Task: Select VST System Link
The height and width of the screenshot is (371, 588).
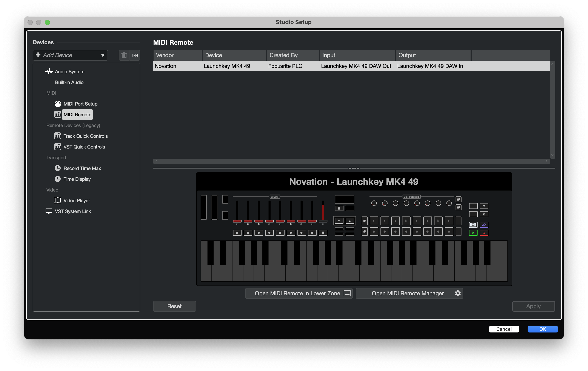Action: [73, 211]
